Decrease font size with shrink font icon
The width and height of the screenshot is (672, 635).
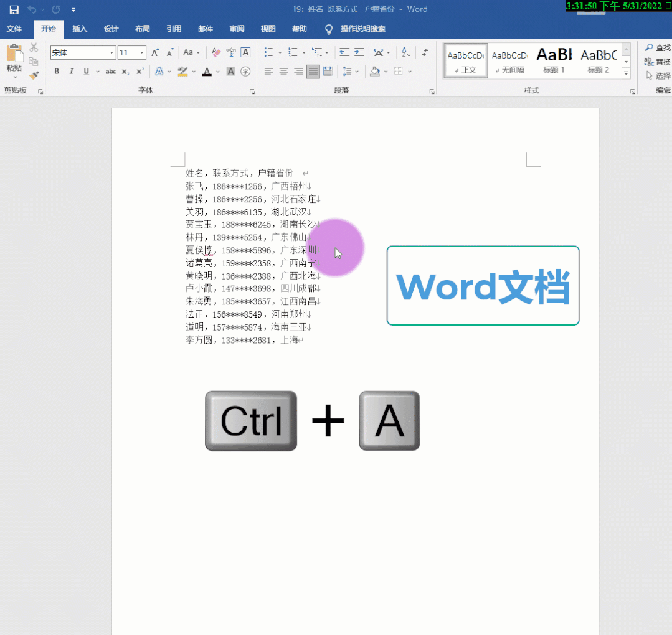170,53
